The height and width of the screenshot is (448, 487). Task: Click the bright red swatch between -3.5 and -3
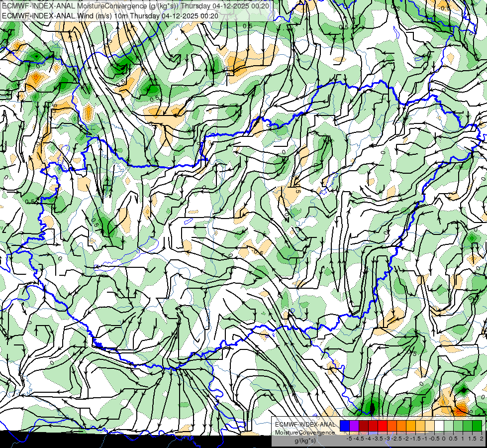tap(383, 426)
